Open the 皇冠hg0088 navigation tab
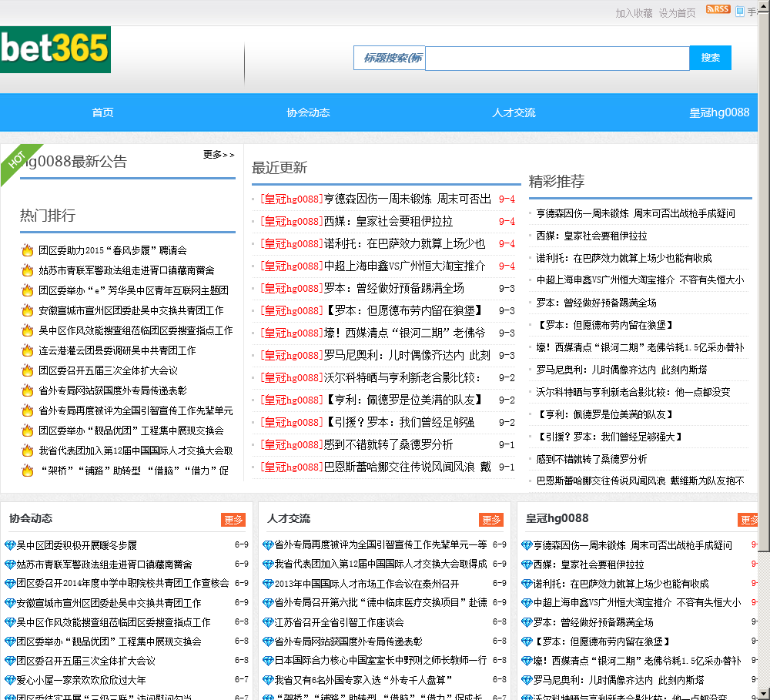The height and width of the screenshot is (700, 770). point(719,112)
